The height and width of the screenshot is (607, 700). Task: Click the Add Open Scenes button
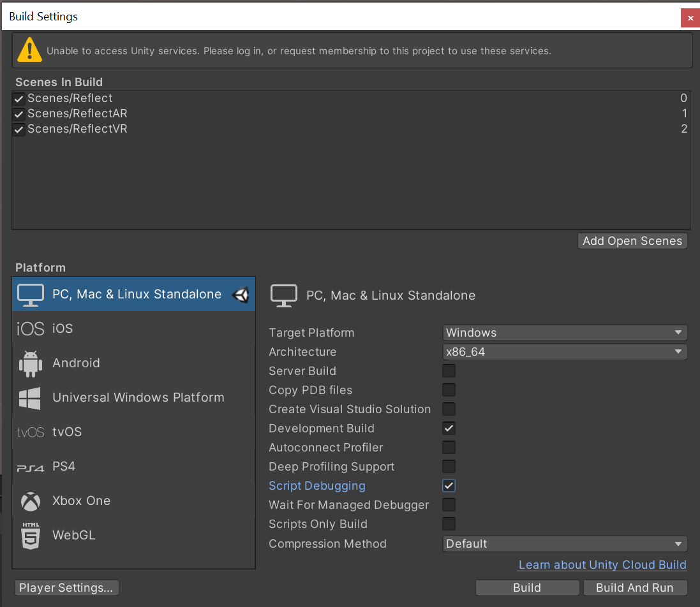point(632,241)
